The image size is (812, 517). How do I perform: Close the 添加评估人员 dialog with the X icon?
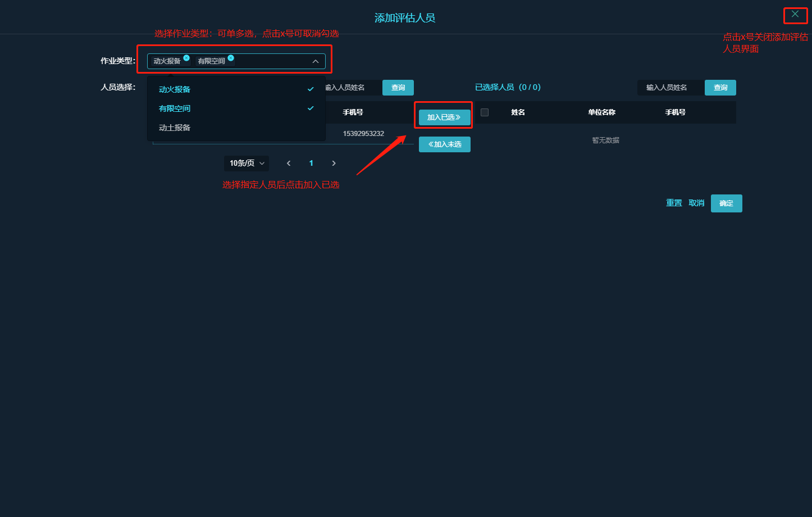[x=795, y=14]
